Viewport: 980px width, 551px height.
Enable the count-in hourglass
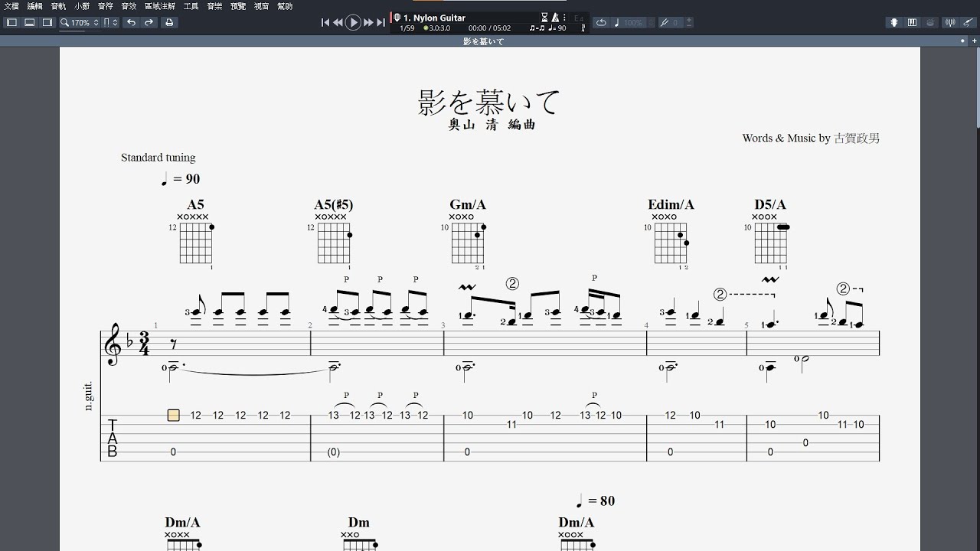coord(545,17)
